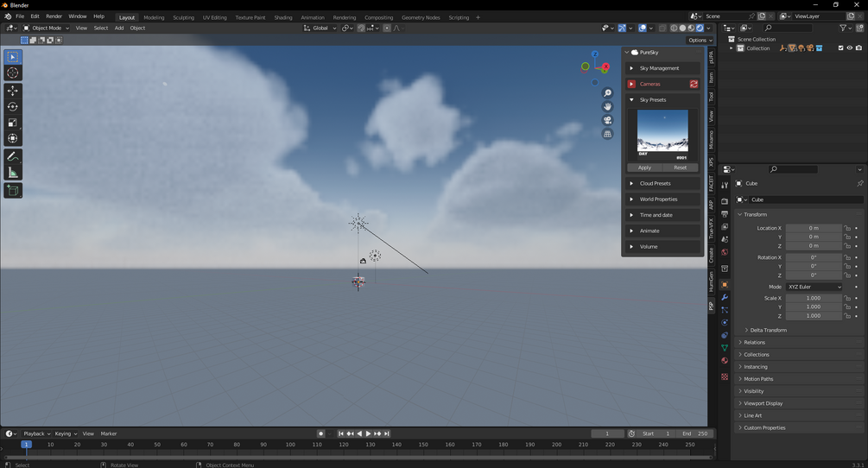Hide Collection in viewport with eye icon
Viewport: 868px width, 468px height.
point(850,48)
